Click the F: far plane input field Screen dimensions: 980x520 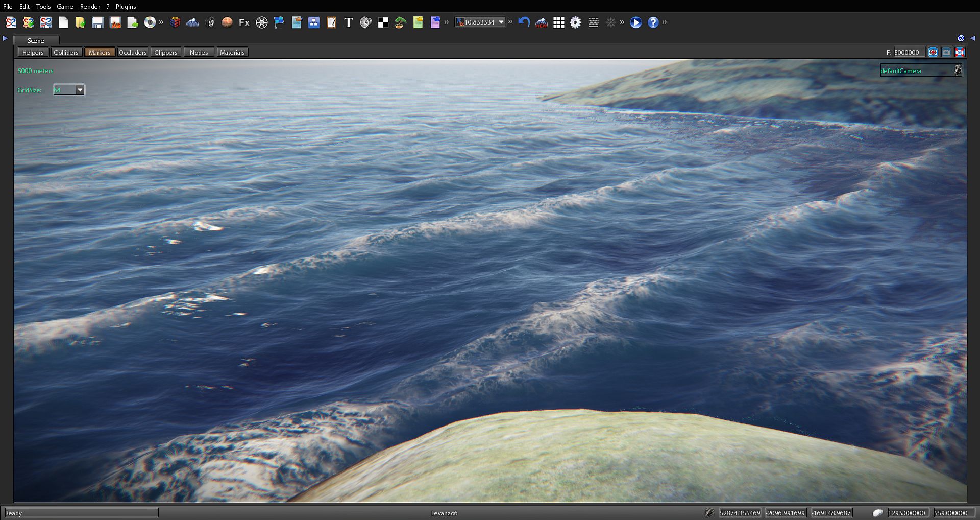(909, 52)
